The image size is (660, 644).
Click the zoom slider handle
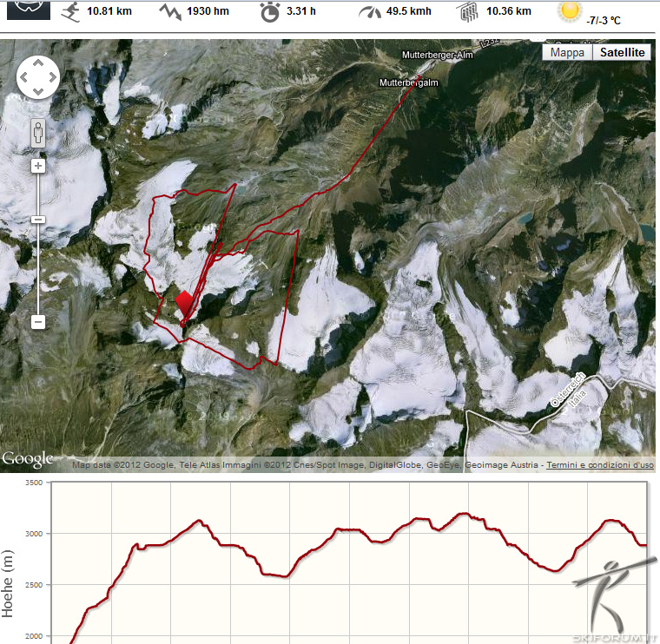click(x=38, y=220)
